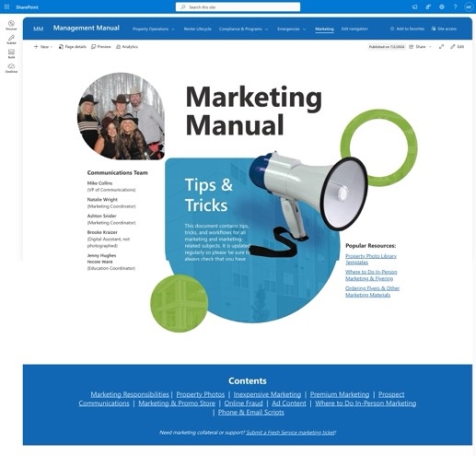Open Ordering Flyers & Other Marketing Materials
The image size is (476, 456).
coord(372,291)
